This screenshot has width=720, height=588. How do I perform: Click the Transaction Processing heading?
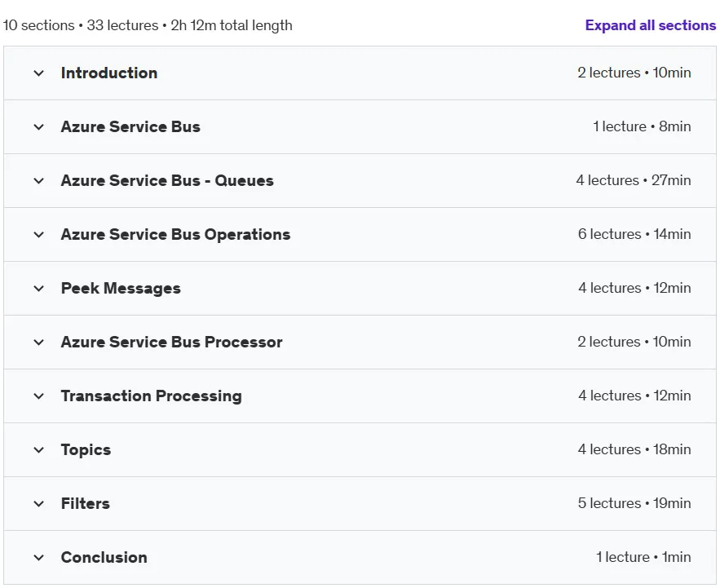pyautogui.click(x=152, y=396)
